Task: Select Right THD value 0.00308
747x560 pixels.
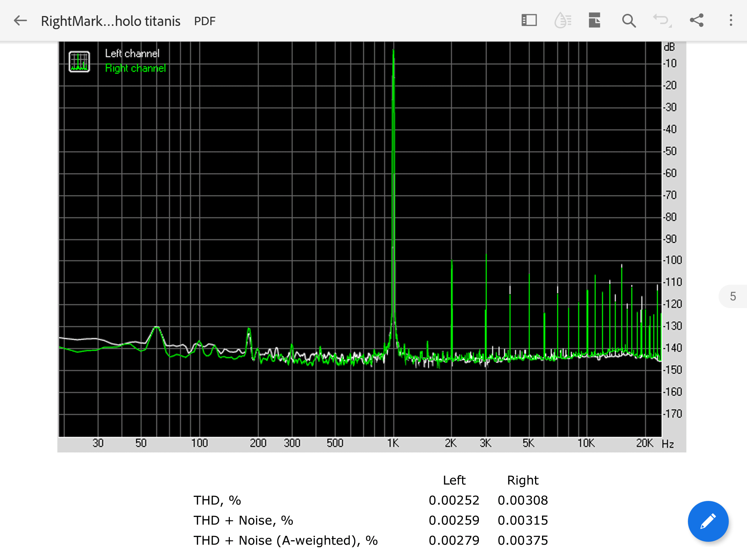Action: [523, 500]
